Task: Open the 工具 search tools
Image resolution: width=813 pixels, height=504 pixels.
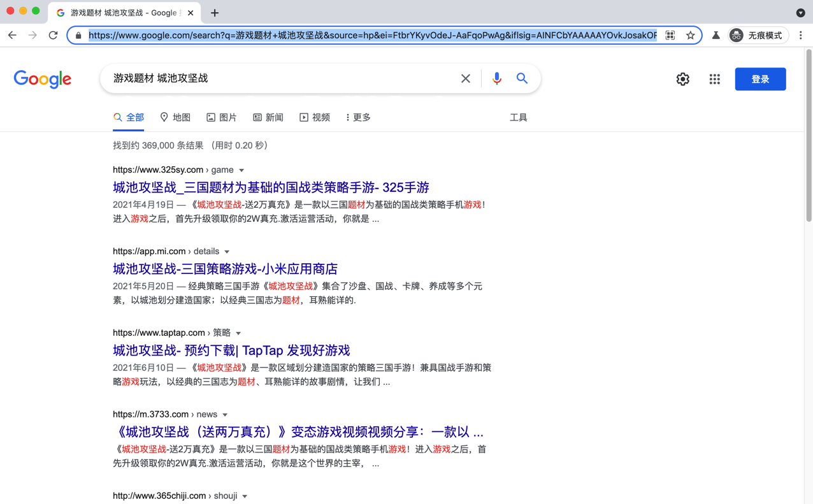Action: [519, 117]
